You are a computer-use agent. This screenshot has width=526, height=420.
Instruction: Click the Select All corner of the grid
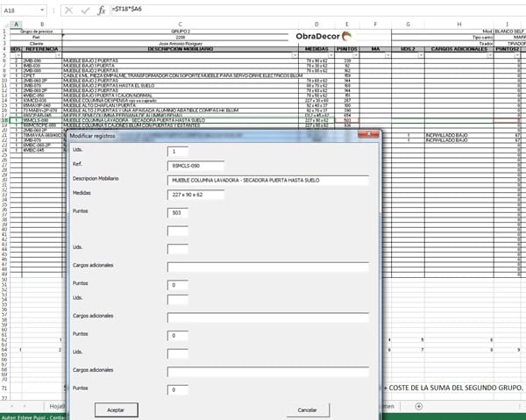coord(6,23)
